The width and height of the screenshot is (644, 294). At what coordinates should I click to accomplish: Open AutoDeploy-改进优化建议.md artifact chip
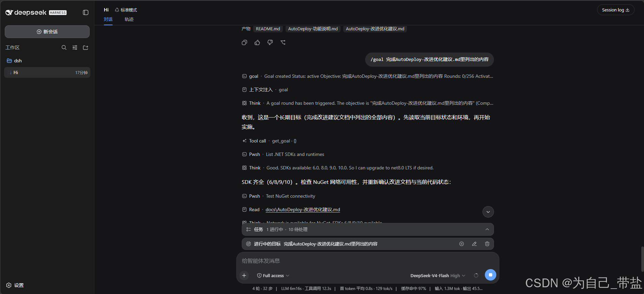pyautogui.click(x=375, y=29)
